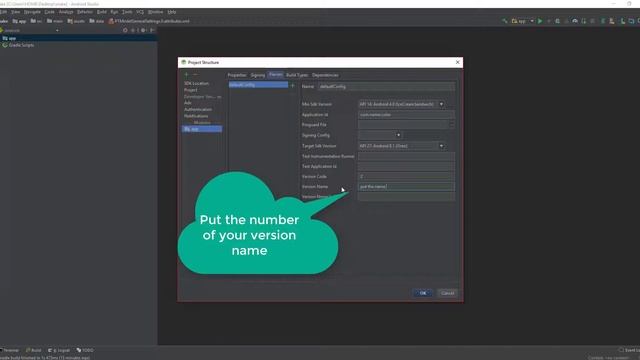Open Terminal tool window tab
640x360 pixels.
tap(10, 350)
